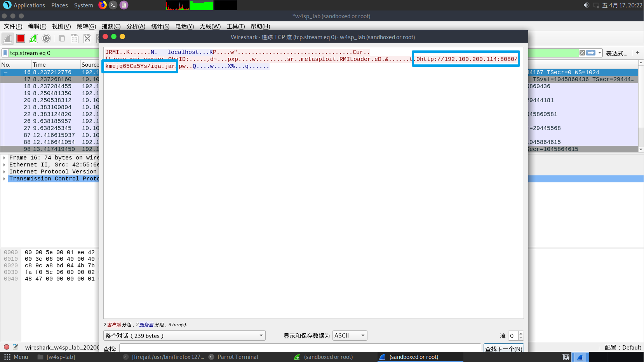The image size is (644, 362).
Task: Open the 捕获(C) menu
Action: [x=111, y=26]
